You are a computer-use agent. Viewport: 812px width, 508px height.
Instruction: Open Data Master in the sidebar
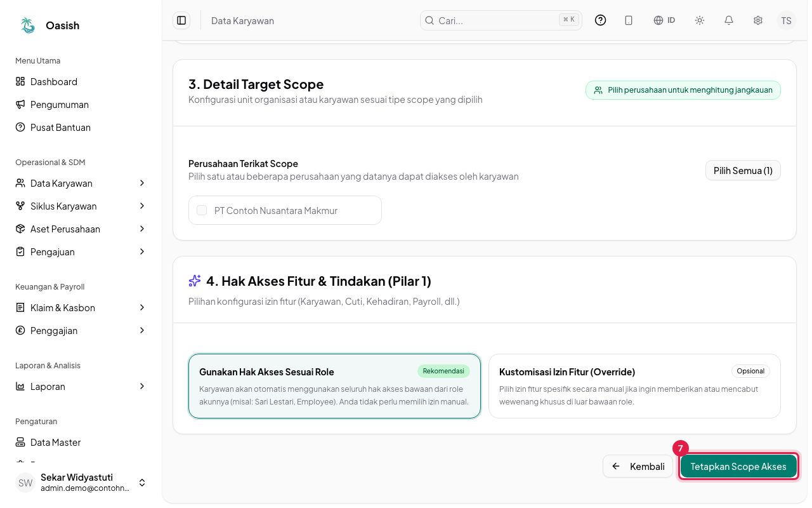point(81,443)
